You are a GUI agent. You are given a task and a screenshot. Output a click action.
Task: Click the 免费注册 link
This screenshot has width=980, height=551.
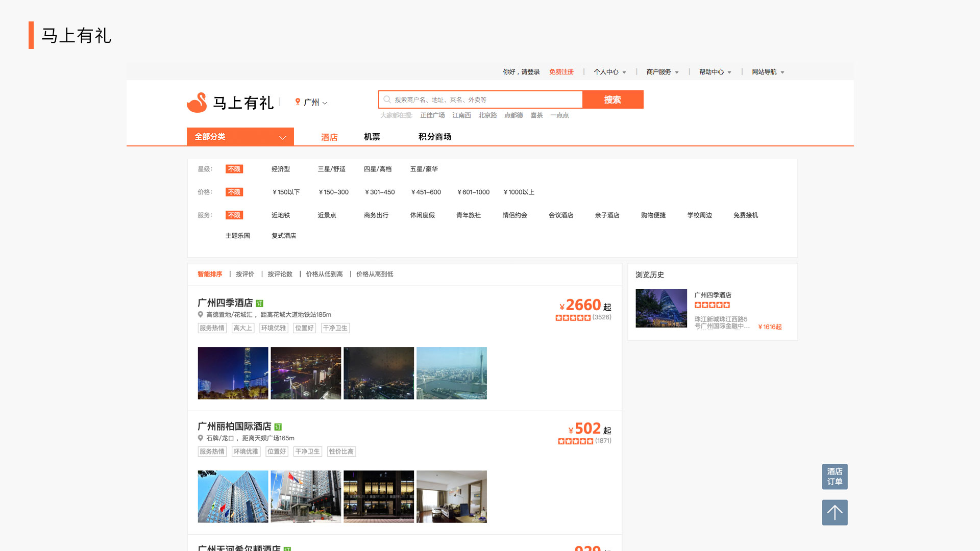561,72
